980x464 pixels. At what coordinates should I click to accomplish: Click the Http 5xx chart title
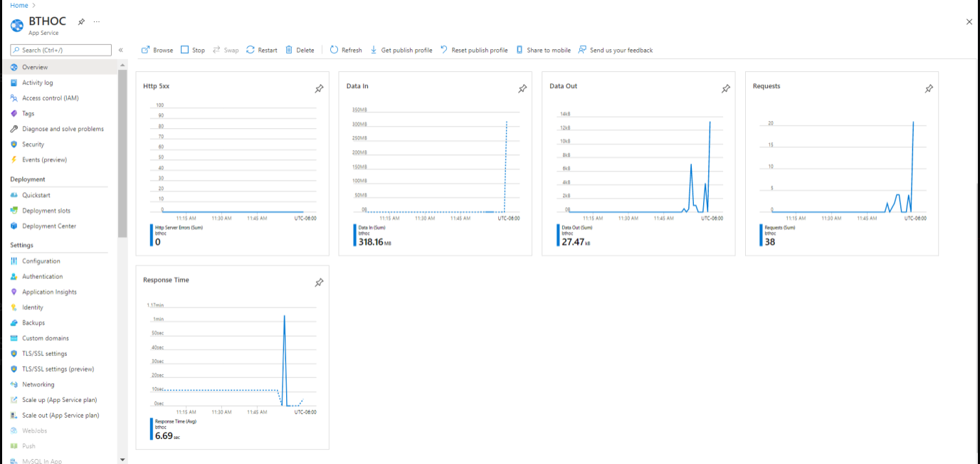(x=156, y=86)
